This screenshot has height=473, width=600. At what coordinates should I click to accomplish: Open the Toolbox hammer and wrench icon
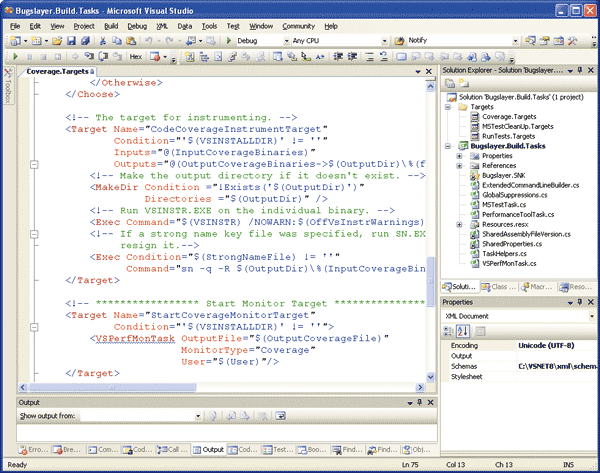(572, 41)
